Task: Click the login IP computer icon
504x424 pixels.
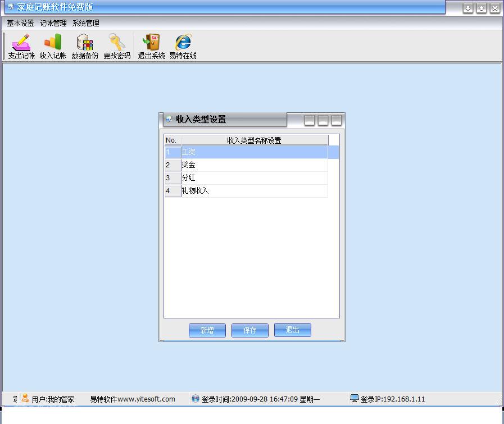Action: tap(354, 399)
